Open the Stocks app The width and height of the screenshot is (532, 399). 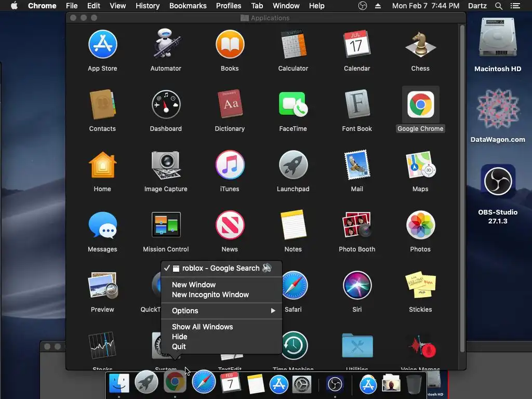click(102, 345)
